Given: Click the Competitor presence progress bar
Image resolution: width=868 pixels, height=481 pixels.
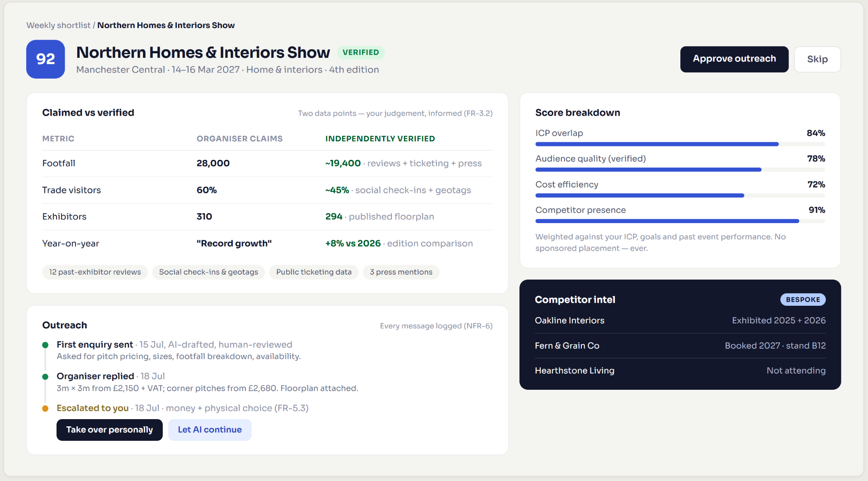Looking at the screenshot, I should (x=680, y=221).
